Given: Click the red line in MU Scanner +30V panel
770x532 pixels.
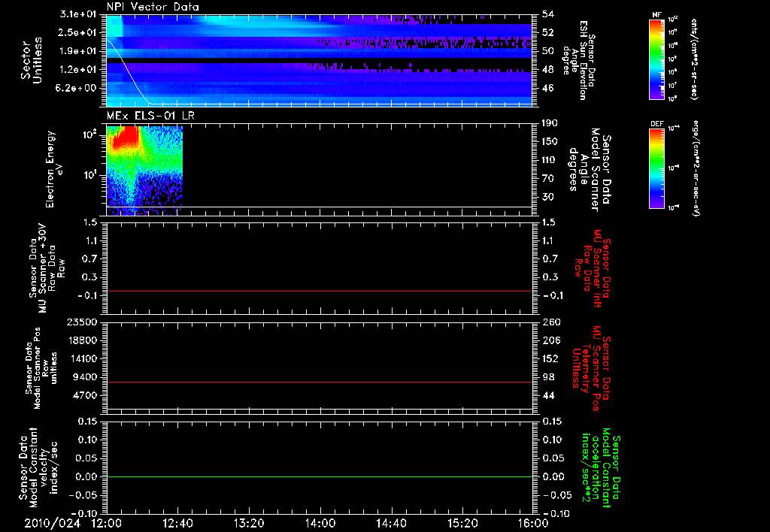Looking at the screenshot, I should click(319, 291).
